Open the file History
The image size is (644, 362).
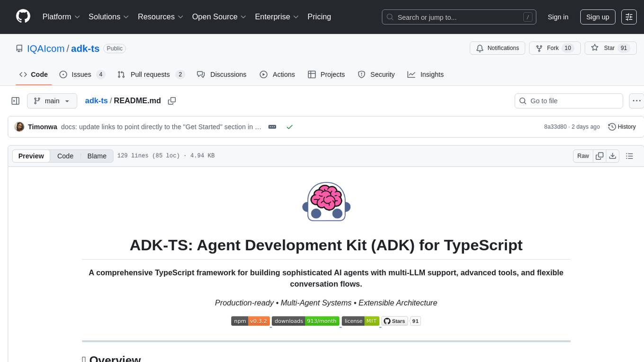622,127
